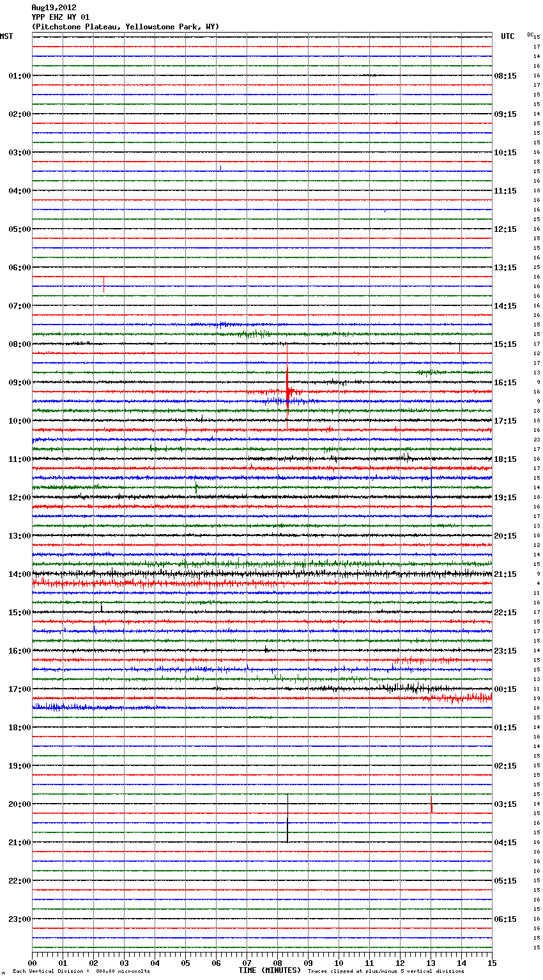
Task: Select the 05:00 MST time label
Action: pos(19,229)
